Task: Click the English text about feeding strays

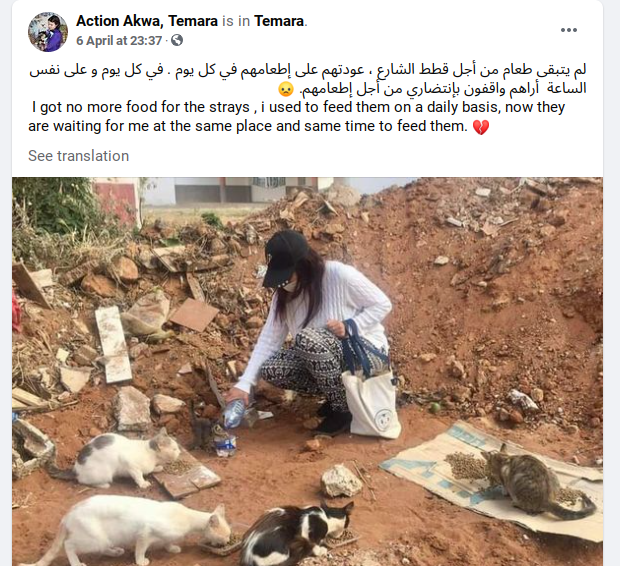Action: pos(297,117)
